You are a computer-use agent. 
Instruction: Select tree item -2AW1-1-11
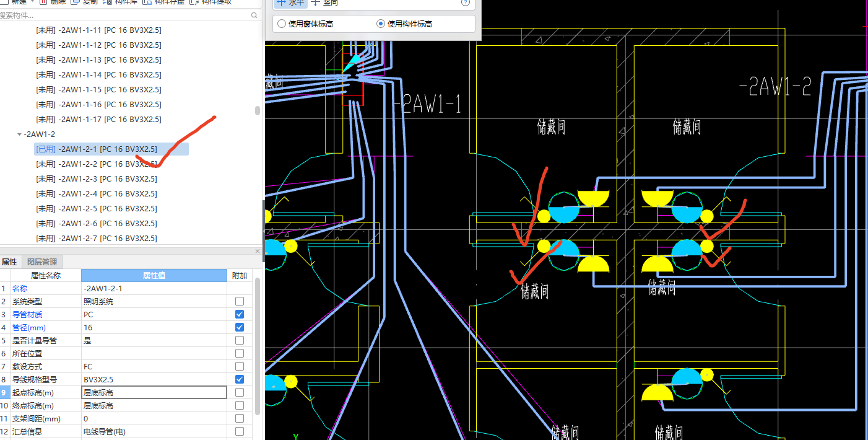99,30
